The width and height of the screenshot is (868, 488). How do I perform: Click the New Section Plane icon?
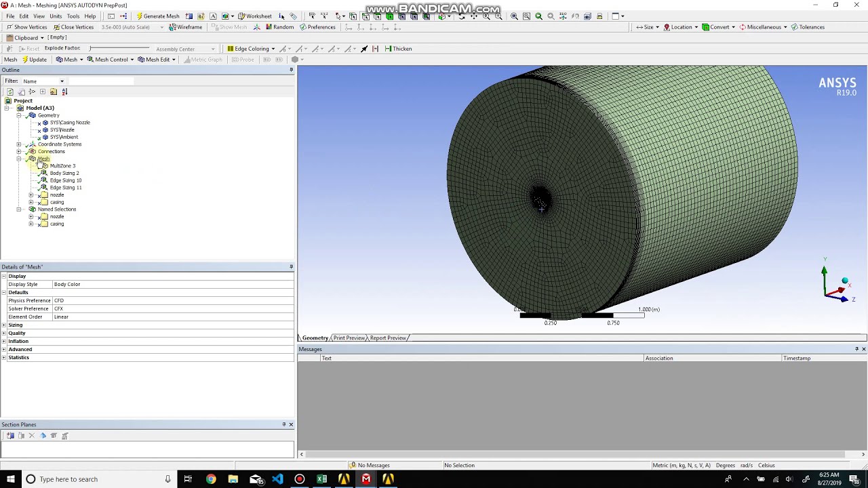pyautogui.click(x=10, y=436)
